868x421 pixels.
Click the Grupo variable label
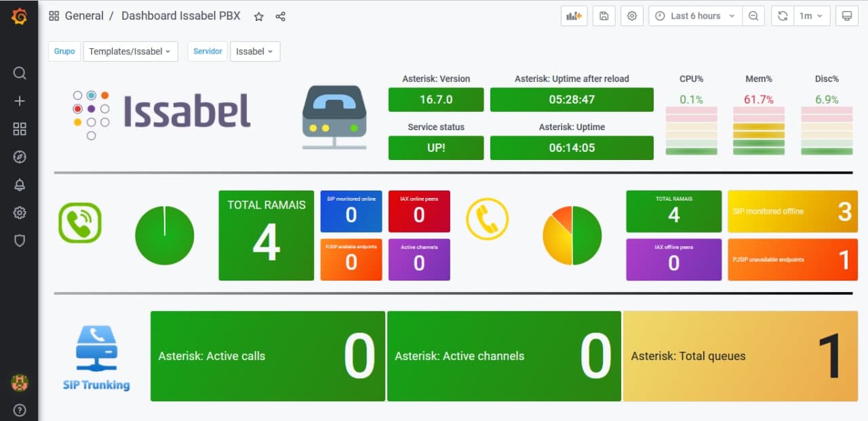[64, 52]
